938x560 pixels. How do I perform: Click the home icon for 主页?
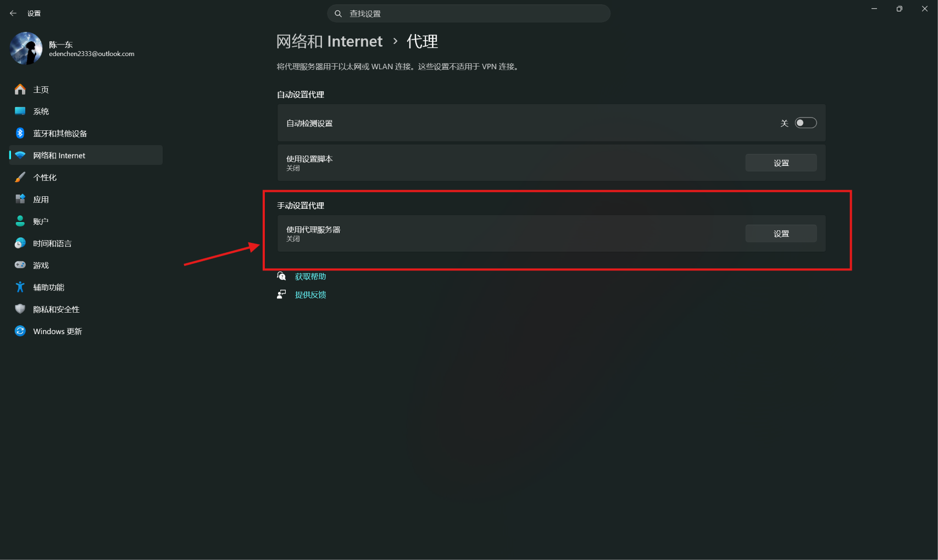[20, 89]
